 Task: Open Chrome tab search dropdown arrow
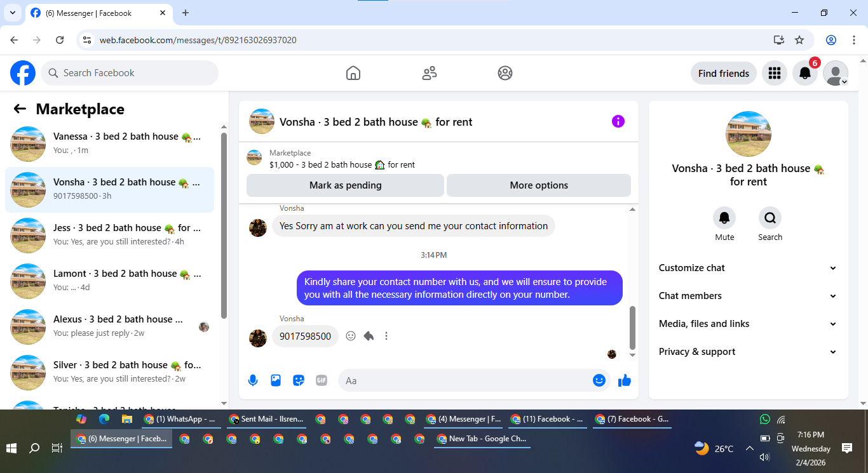pos(12,13)
